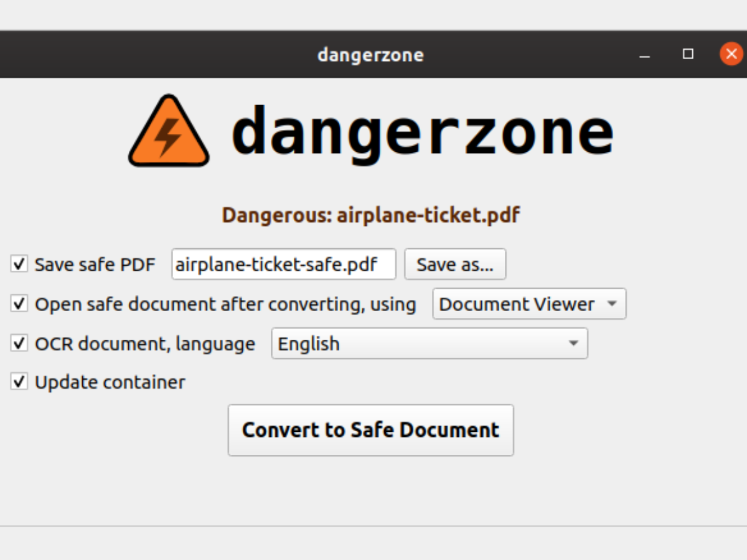Viewport: 747px width, 560px height.
Task: Close the dangerzone window
Action: click(x=731, y=54)
